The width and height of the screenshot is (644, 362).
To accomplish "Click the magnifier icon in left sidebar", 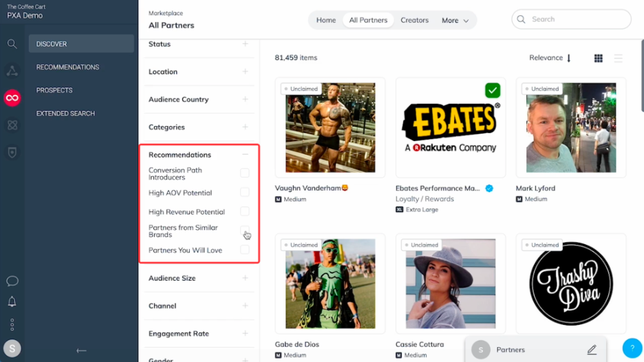I will point(12,43).
